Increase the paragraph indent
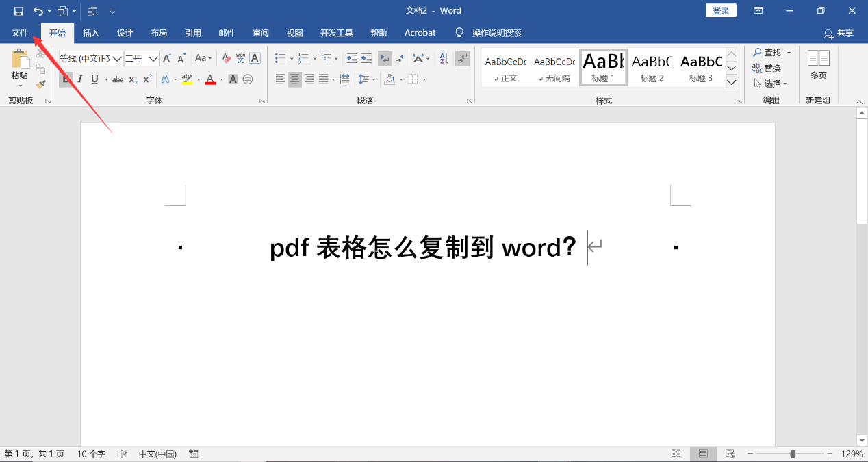This screenshot has width=868, height=462. [x=366, y=58]
